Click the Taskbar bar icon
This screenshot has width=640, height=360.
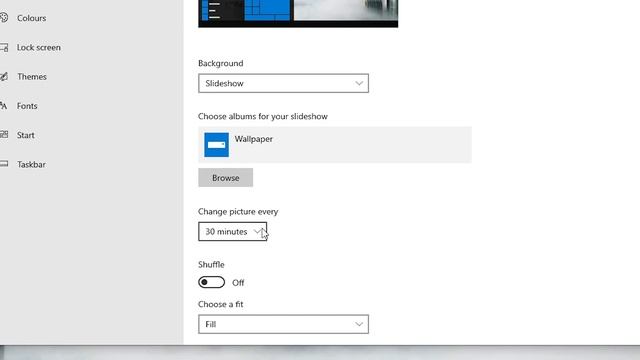tap(4, 164)
